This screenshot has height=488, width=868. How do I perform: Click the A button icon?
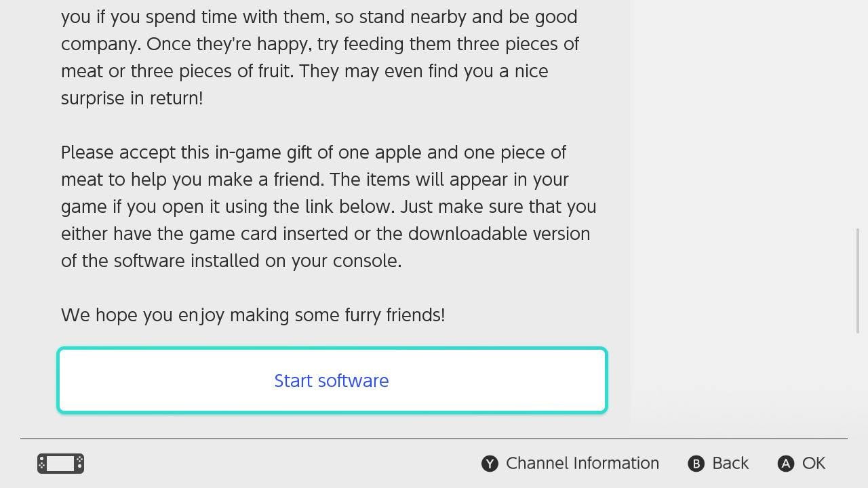[785, 464]
